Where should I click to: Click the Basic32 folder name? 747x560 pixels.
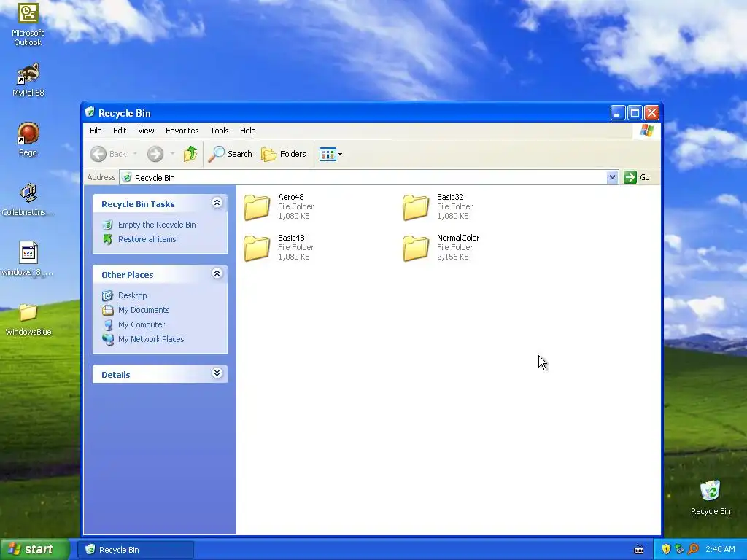450,197
